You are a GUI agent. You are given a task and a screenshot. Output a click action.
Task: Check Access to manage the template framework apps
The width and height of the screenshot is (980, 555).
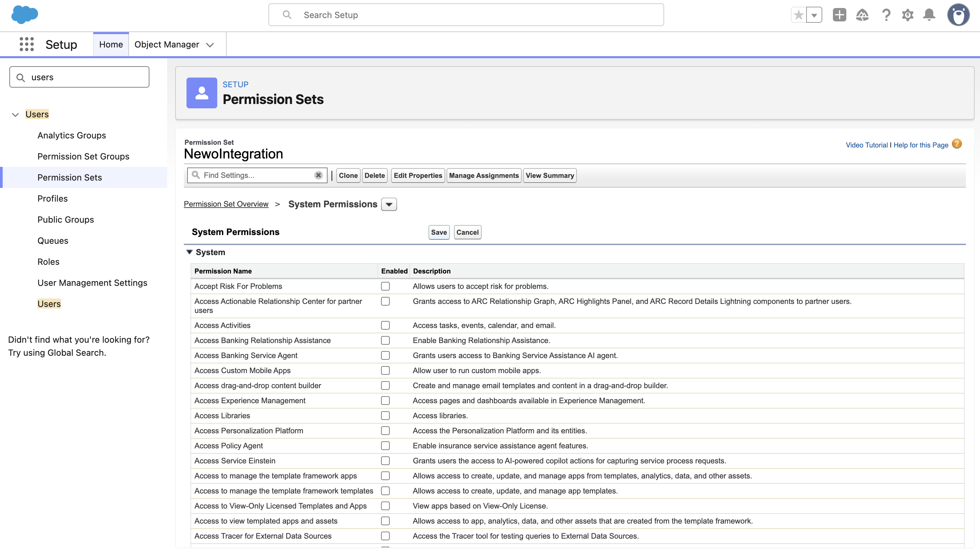tap(385, 476)
